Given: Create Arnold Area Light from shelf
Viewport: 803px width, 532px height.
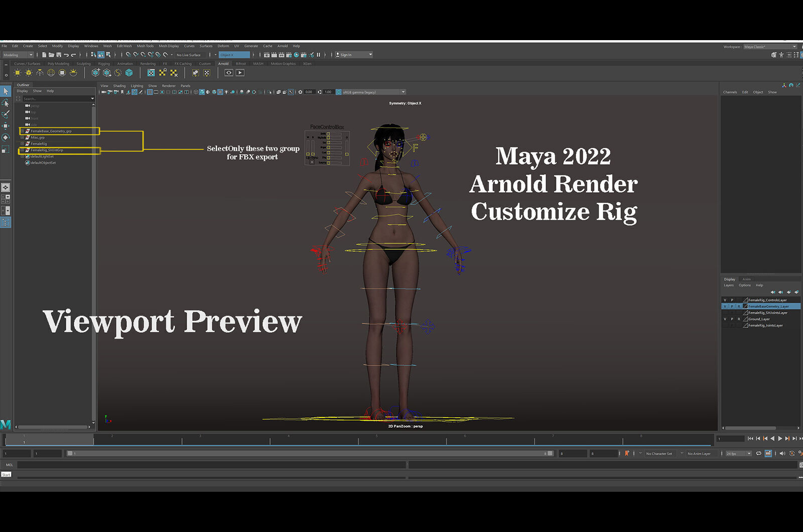Looking at the screenshot, I should tap(18, 73).
